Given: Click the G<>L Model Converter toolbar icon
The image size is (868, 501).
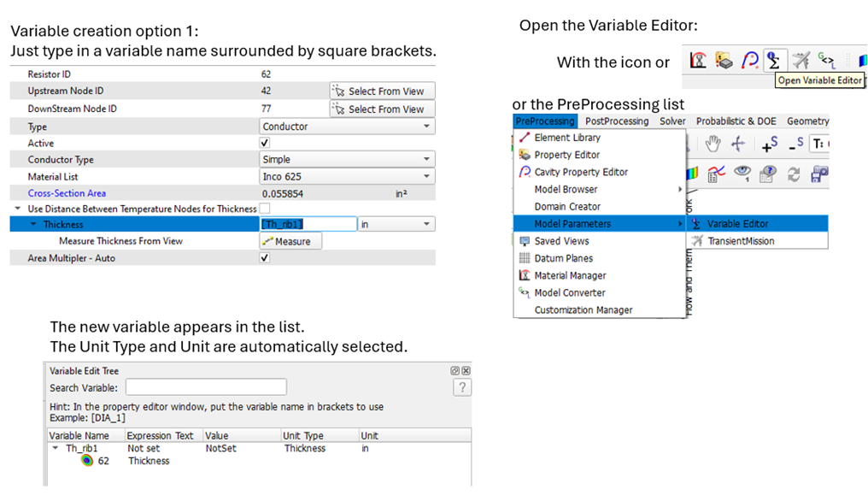Looking at the screenshot, I should [x=826, y=60].
